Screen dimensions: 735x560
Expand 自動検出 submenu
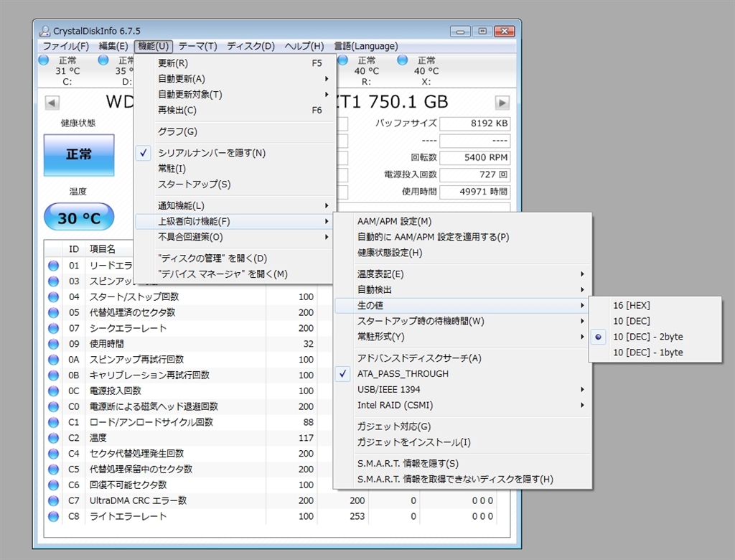click(x=462, y=290)
